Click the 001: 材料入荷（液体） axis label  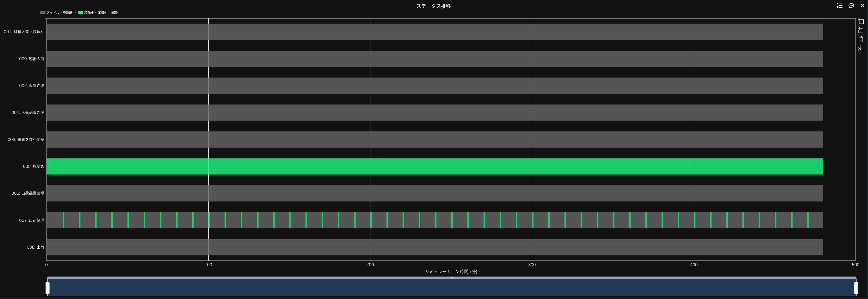click(24, 32)
